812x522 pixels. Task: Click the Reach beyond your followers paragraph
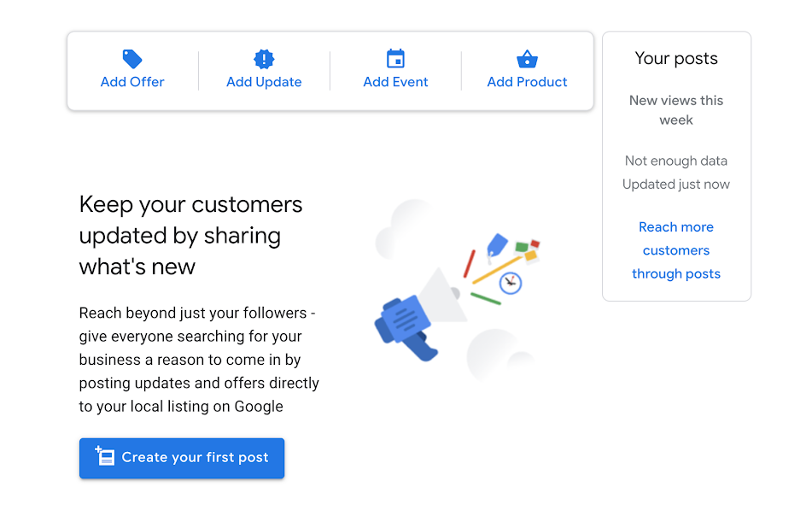click(x=199, y=360)
